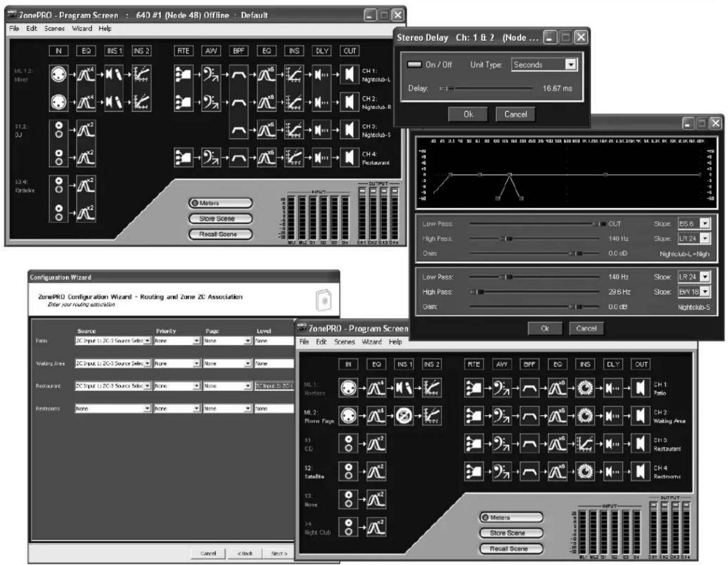This screenshot has width=728, height=565.
Task: Open the delay block on CH 4 Restrooms
Action: click(x=613, y=471)
